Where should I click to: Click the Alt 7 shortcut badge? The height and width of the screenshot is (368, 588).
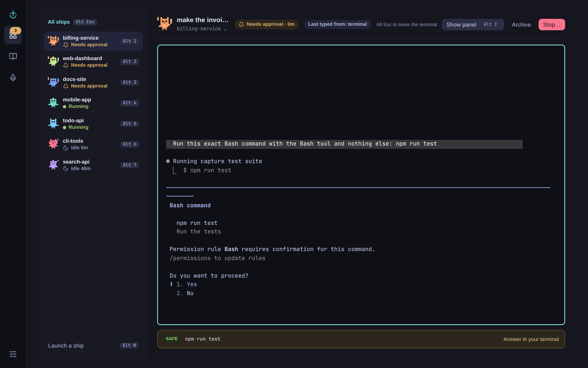coord(129,165)
